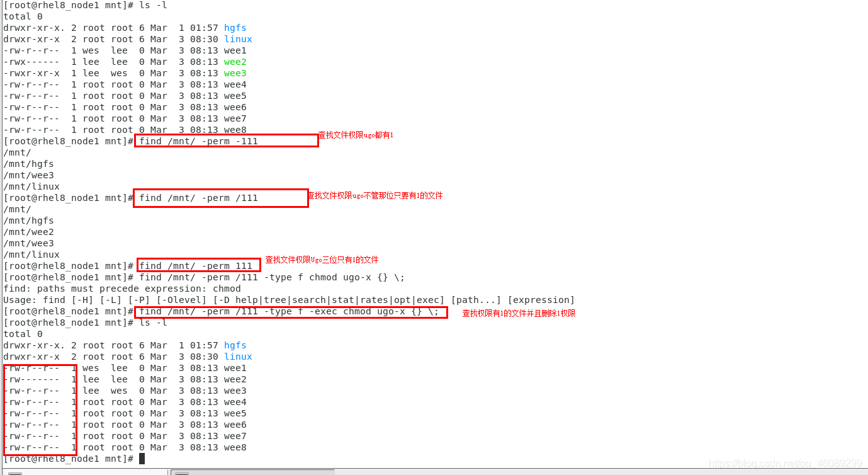Click the green wee2 filename
Viewport: 868px width, 475px height.
(x=235, y=62)
